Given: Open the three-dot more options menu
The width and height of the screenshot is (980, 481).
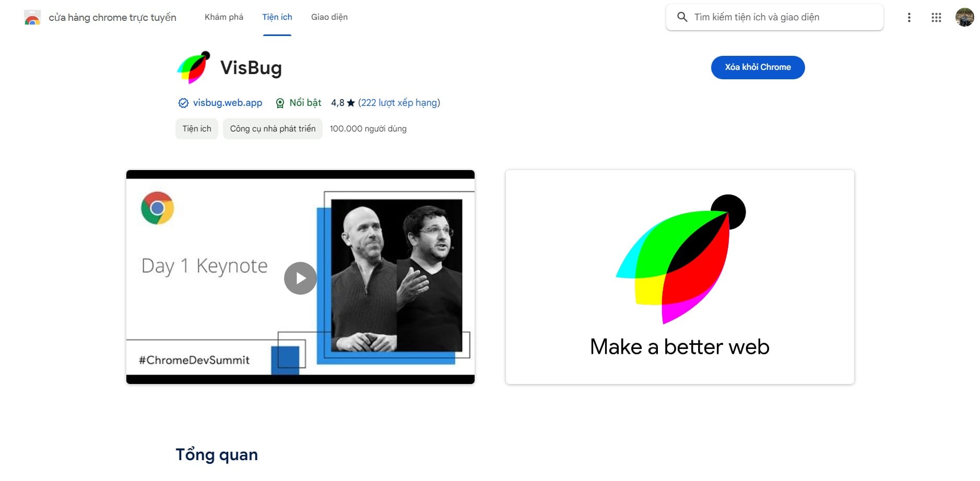Looking at the screenshot, I should tap(909, 18).
